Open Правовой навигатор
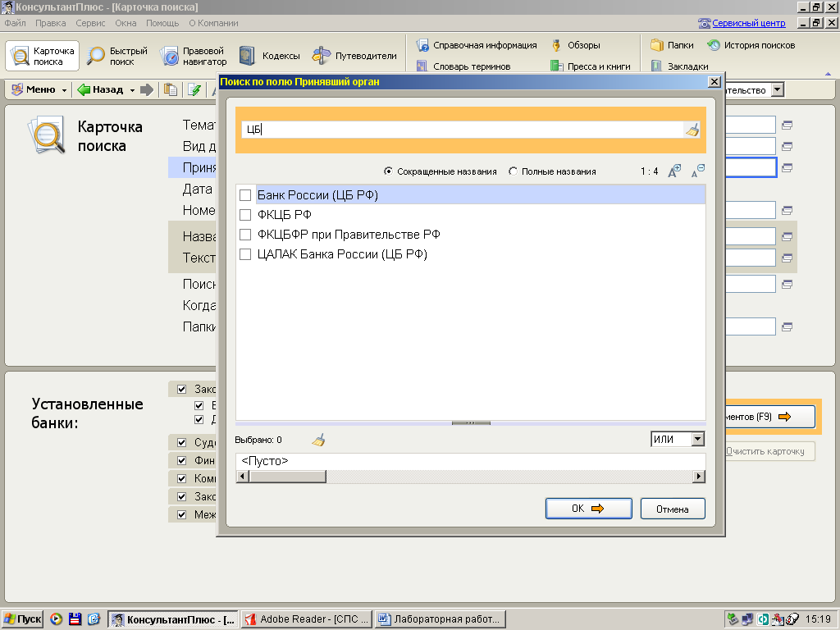 [194, 56]
